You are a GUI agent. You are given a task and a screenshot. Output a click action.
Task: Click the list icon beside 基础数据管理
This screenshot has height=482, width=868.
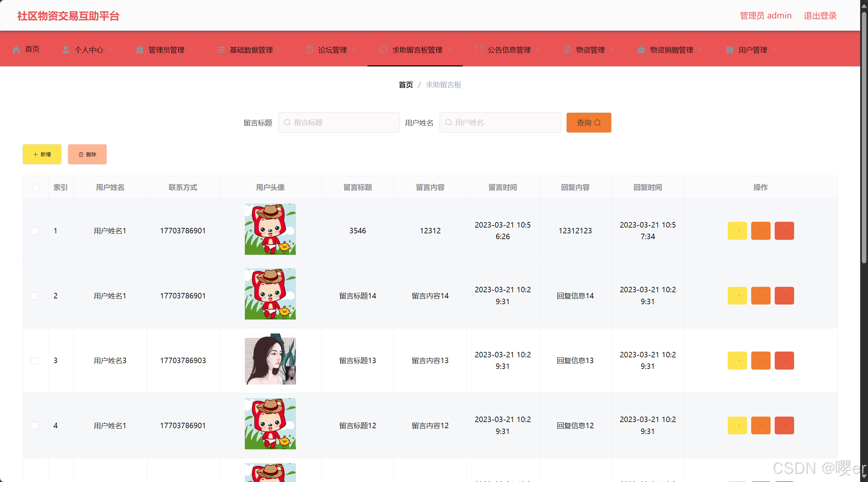(x=221, y=50)
